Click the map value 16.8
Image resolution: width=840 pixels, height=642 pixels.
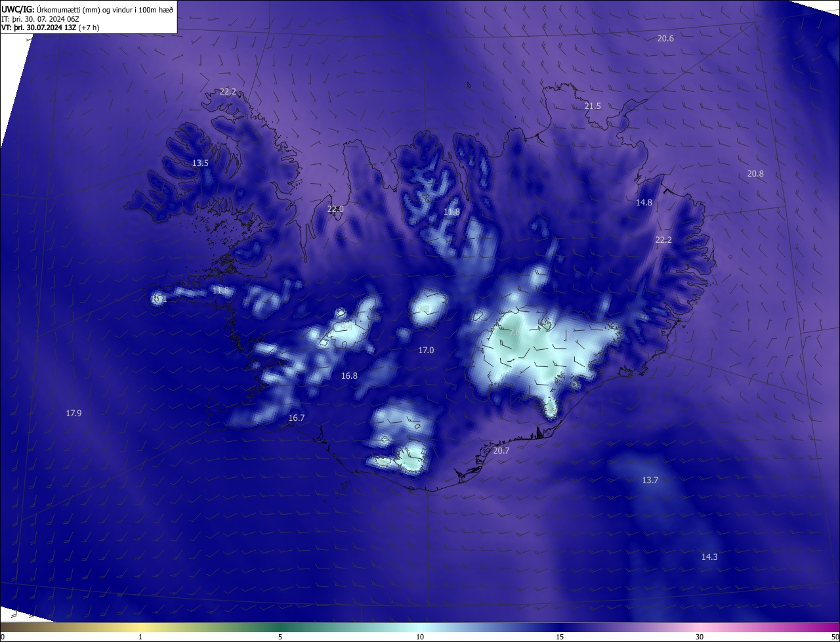coord(349,376)
